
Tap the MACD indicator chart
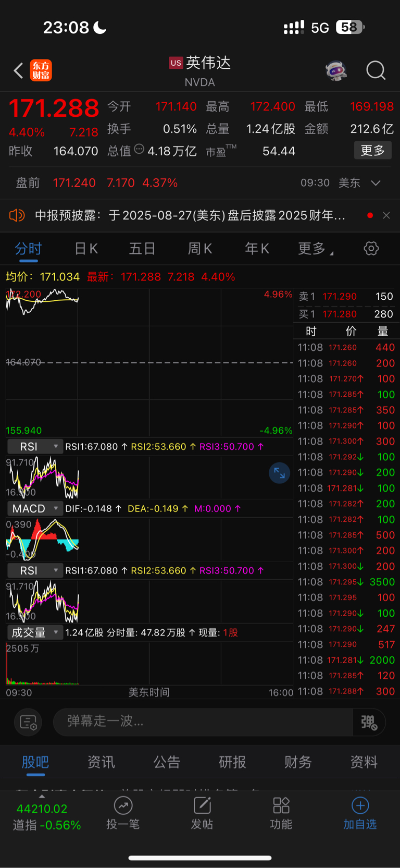pos(149,539)
